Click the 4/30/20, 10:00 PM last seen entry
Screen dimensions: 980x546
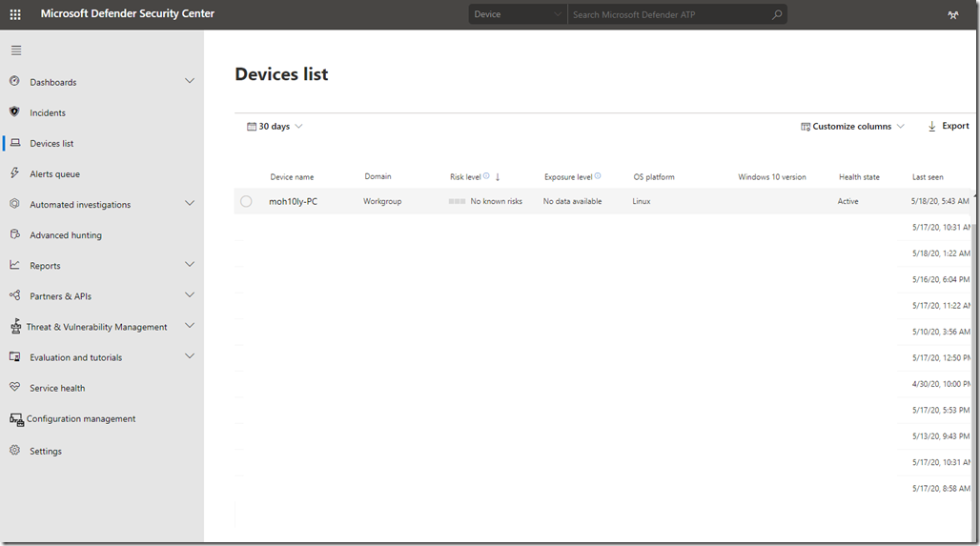pyautogui.click(x=941, y=384)
